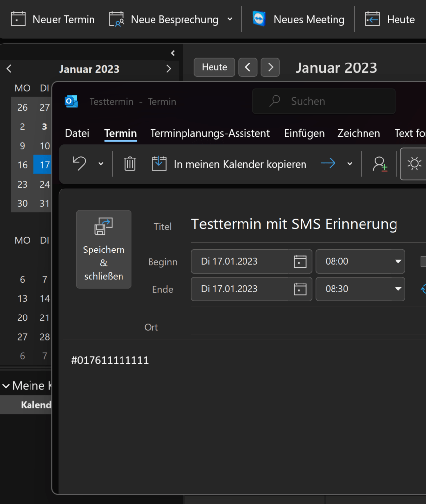426x504 pixels.
Task: Click the Outlook logo in Testtermin window
Action: pyautogui.click(x=71, y=101)
